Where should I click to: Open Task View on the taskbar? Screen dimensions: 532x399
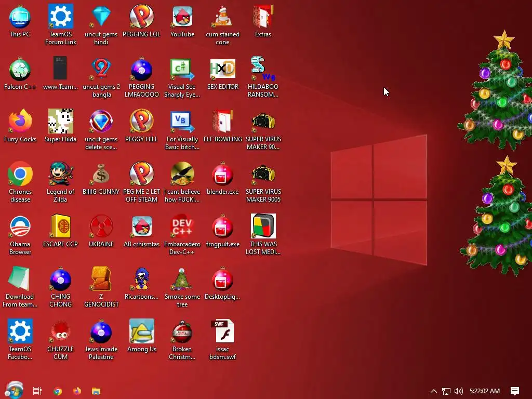pos(37,391)
